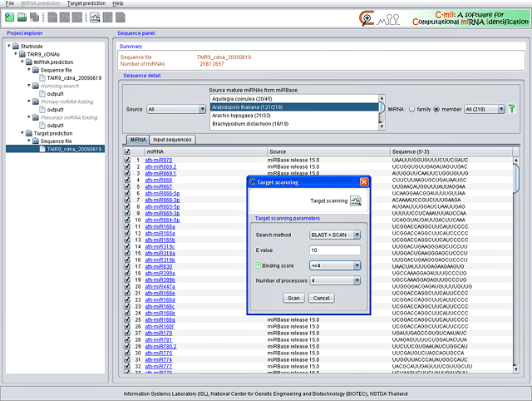Select TAIR9_cdna_20090619 under MiRNA prediction
The width and height of the screenshot is (532, 401).
[74, 77]
